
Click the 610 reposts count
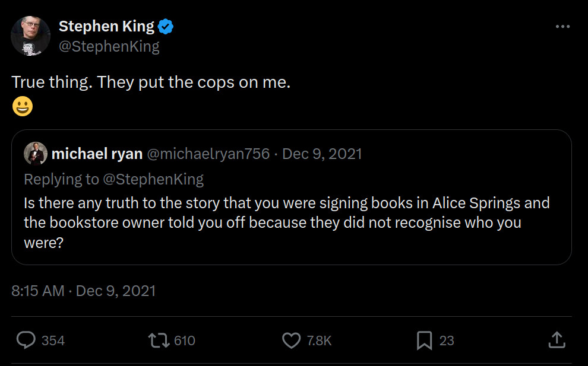click(x=185, y=340)
